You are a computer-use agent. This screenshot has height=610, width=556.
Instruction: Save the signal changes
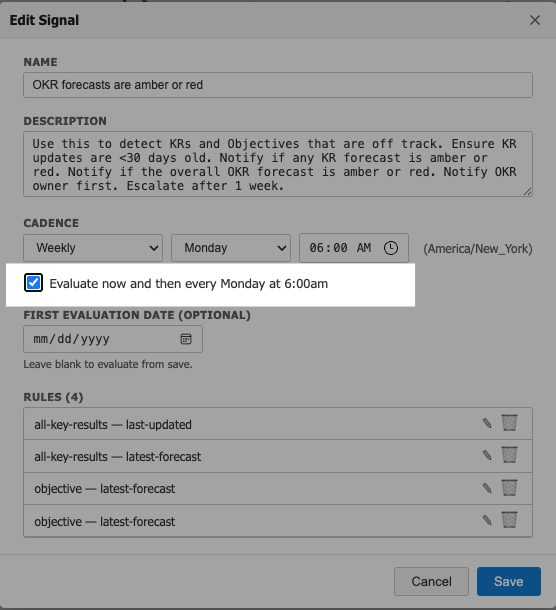click(509, 581)
